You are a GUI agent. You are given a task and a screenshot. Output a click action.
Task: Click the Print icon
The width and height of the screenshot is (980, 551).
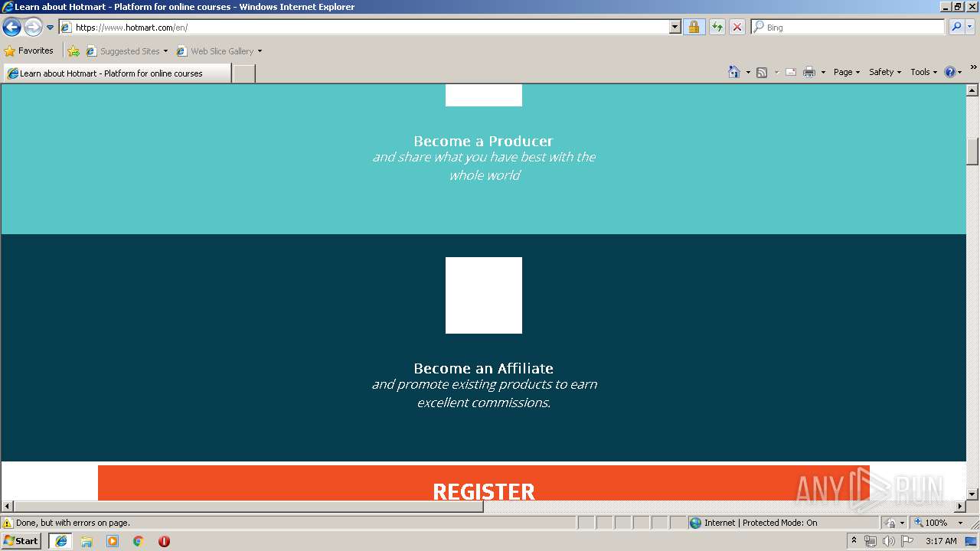[x=809, y=72]
